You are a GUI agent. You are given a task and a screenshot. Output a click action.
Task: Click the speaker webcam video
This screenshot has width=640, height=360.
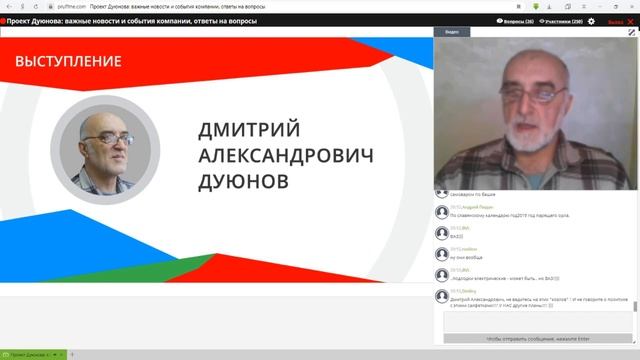[535, 113]
